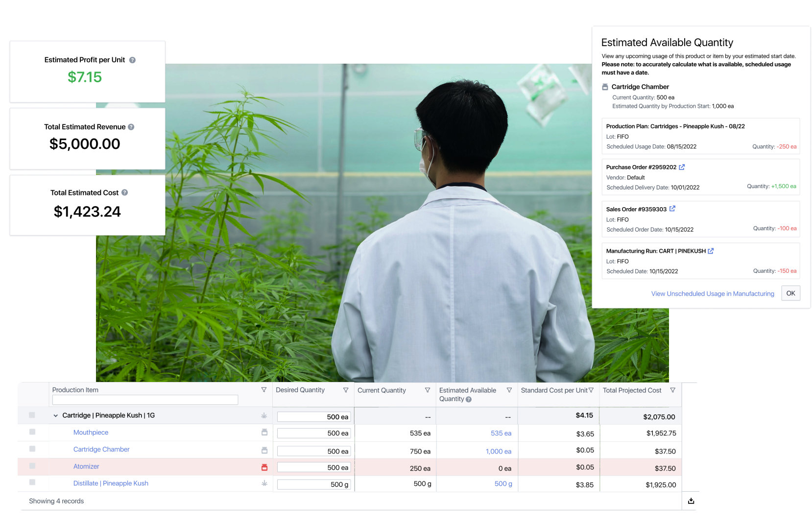Filter the Standard Cost per Unit column
The image size is (812, 526).
point(591,390)
